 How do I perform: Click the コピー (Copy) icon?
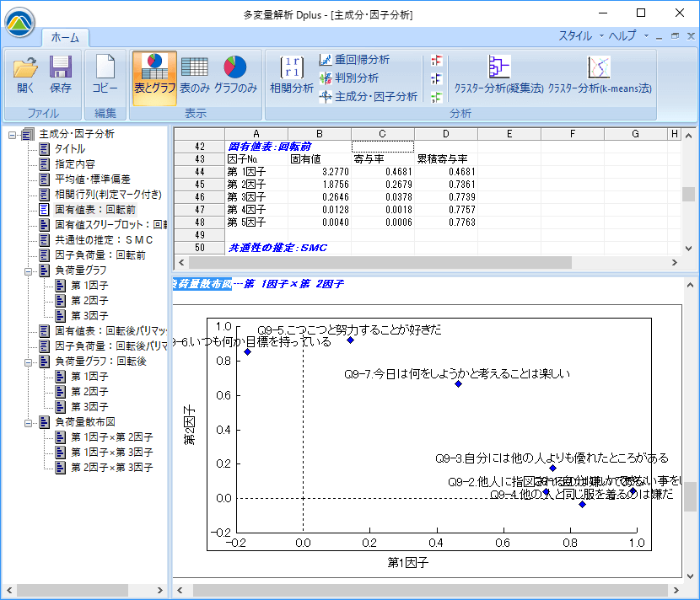(105, 73)
